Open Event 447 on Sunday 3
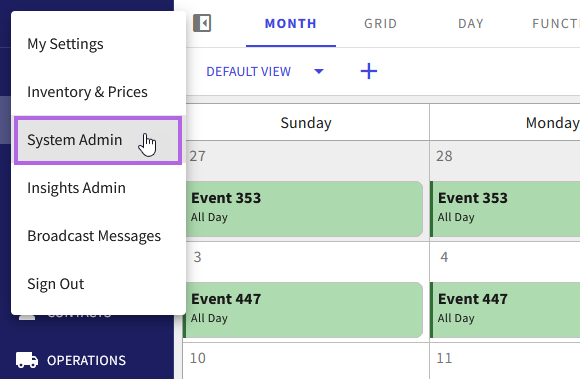Screen dimensions: 580x379 303,310
